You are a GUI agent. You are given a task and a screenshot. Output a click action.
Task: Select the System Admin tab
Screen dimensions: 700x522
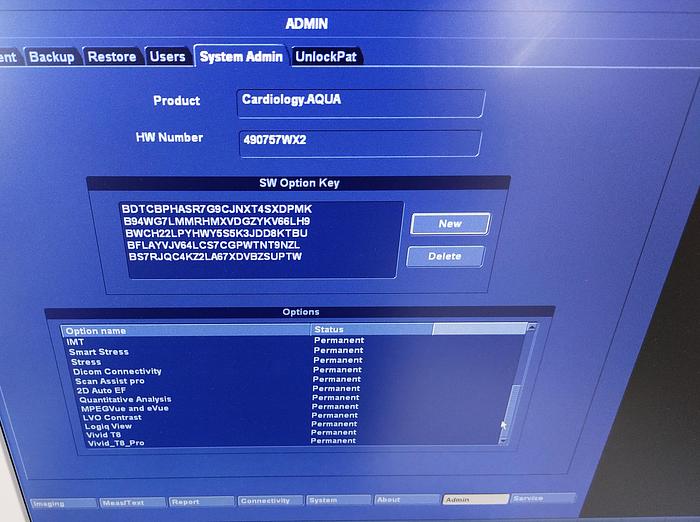click(241, 56)
